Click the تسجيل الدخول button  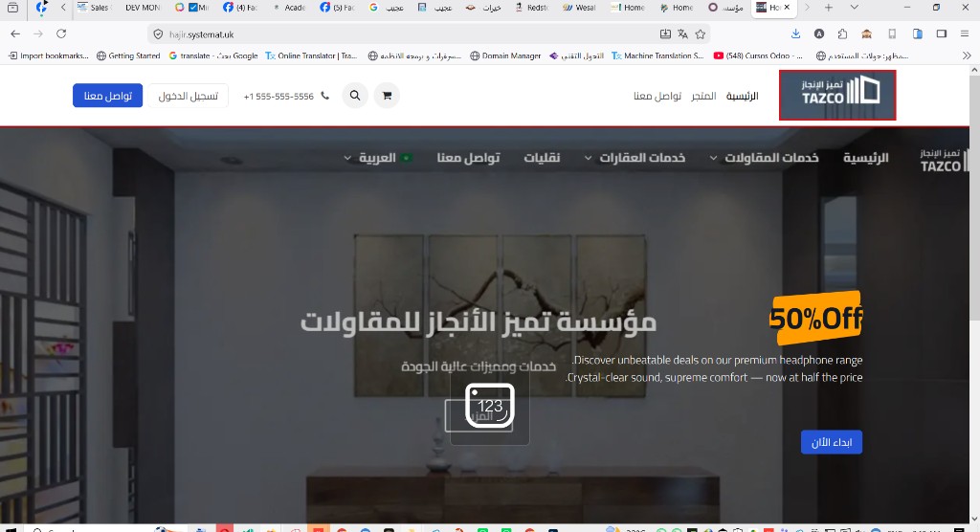click(189, 96)
